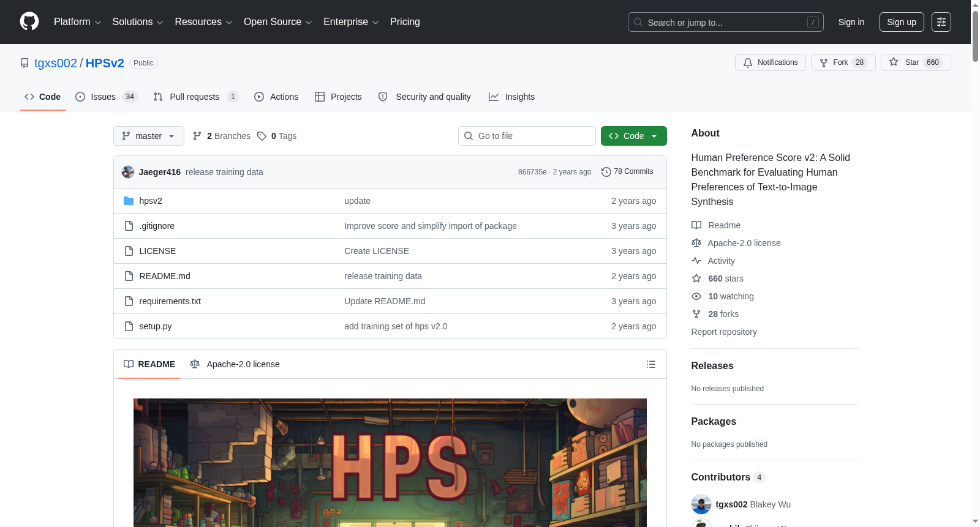
Task: Open the Contributors 4 heading
Action: point(728,477)
